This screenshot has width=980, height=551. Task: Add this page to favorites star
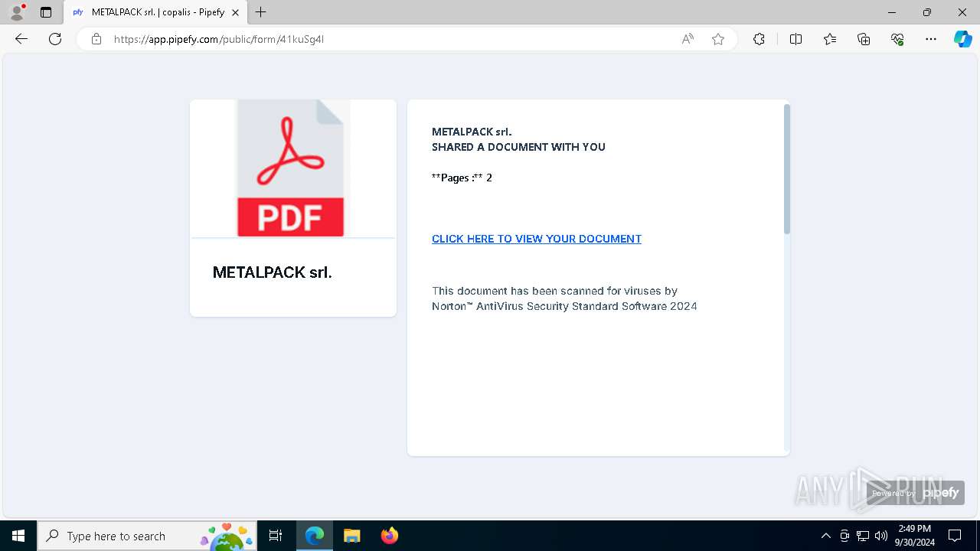click(718, 39)
